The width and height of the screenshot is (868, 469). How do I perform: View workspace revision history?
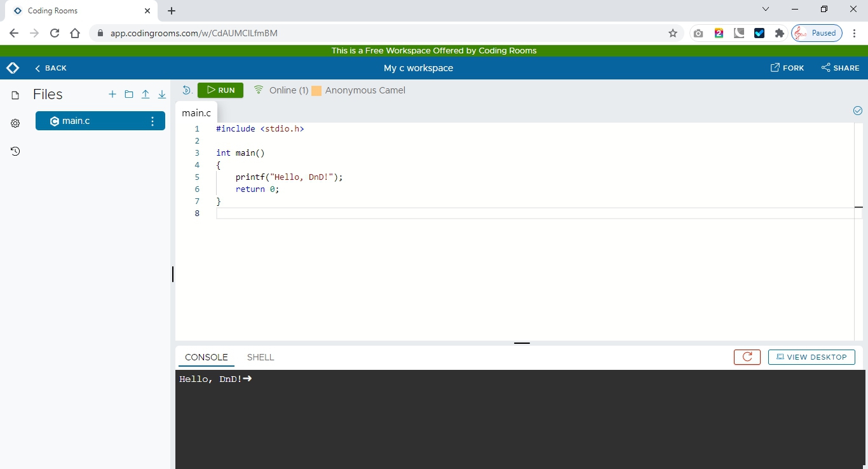pos(15,151)
